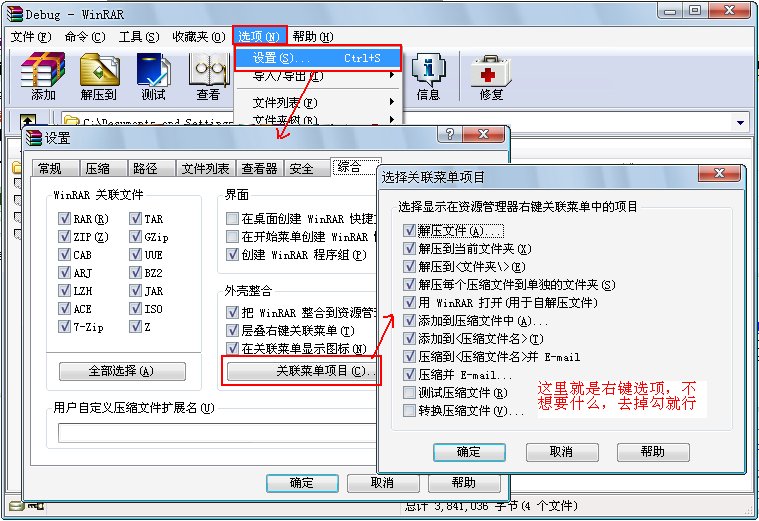The width and height of the screenshot is (759, 521).
Task: Open the address bar dropdown arrow
Action: 740,123
